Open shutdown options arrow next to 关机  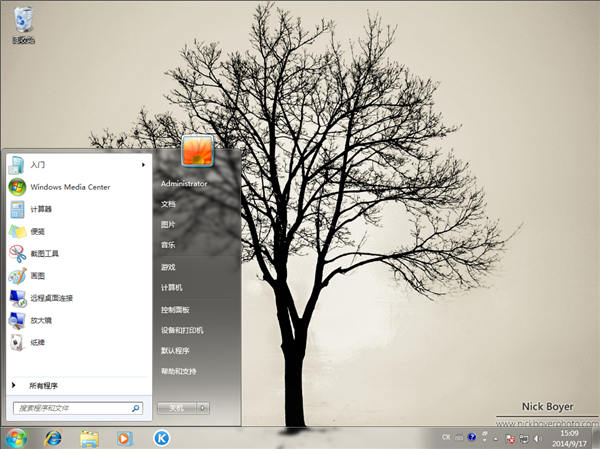click(x=203, y=408)
